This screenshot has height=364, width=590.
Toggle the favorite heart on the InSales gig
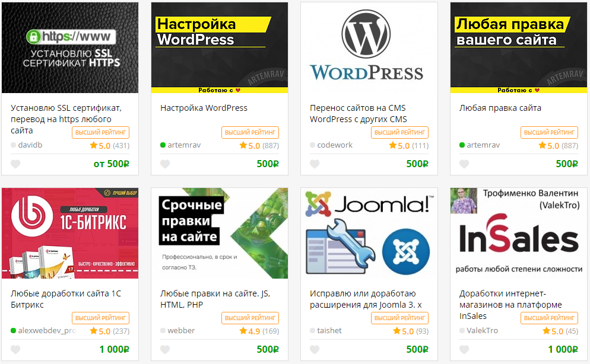(464, 349)
